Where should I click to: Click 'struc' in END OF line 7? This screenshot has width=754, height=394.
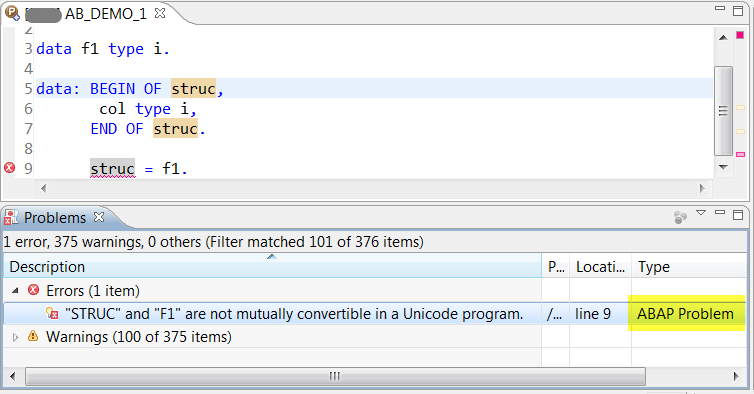pos(175,128)
